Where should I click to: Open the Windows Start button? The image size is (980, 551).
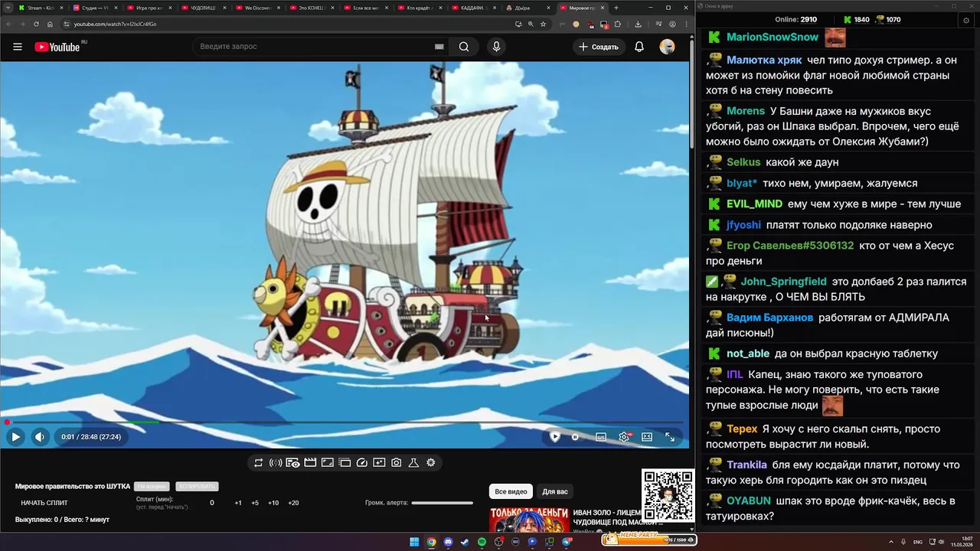[414, 542]
